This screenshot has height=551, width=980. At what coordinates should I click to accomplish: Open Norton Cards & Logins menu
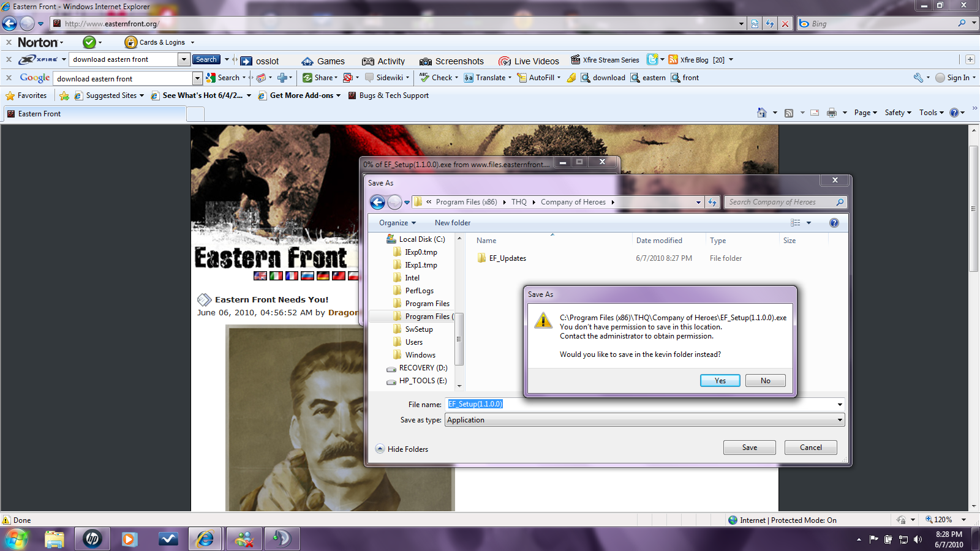click(x=159, y=42)
